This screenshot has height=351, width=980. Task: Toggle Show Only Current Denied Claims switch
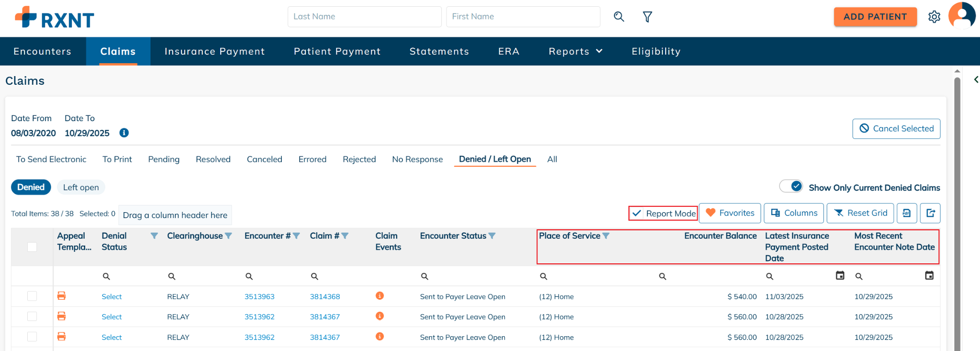(x=791, y=187)
